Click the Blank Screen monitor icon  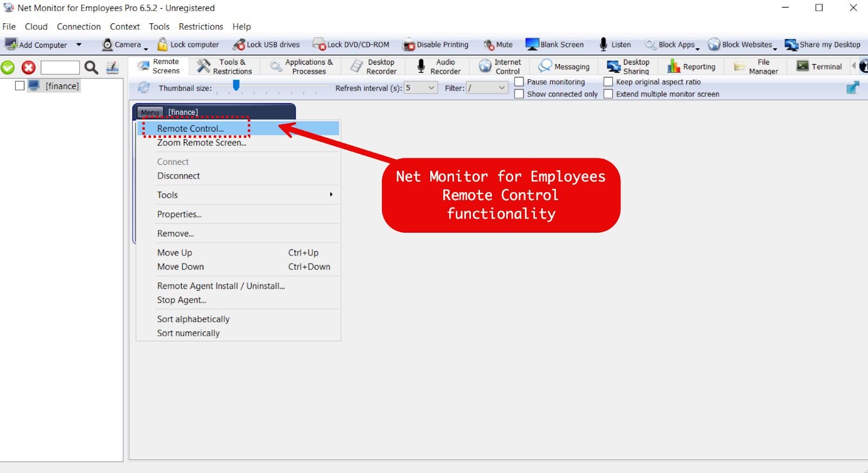point(532,44)
